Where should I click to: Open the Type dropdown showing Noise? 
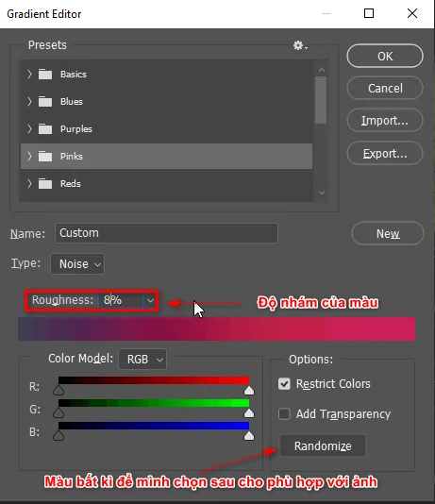pos(77,264)
